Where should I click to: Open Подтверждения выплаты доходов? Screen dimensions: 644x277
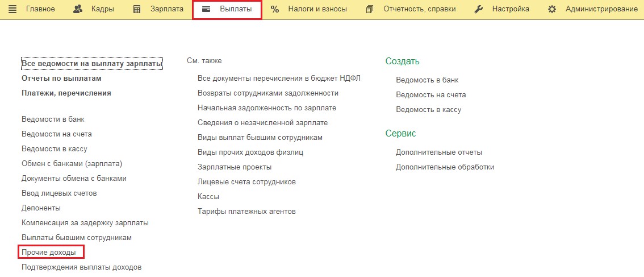[x=81, y=267]
